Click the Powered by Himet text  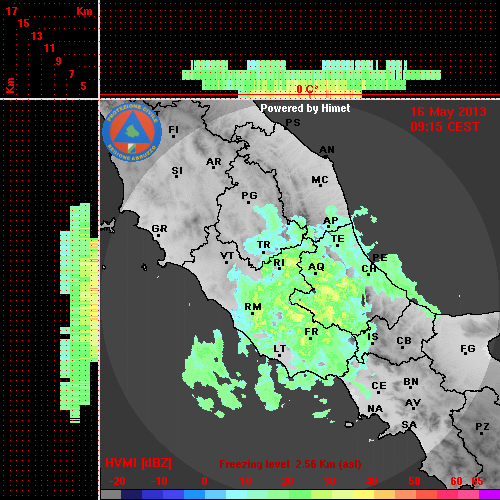pos(305,108)
